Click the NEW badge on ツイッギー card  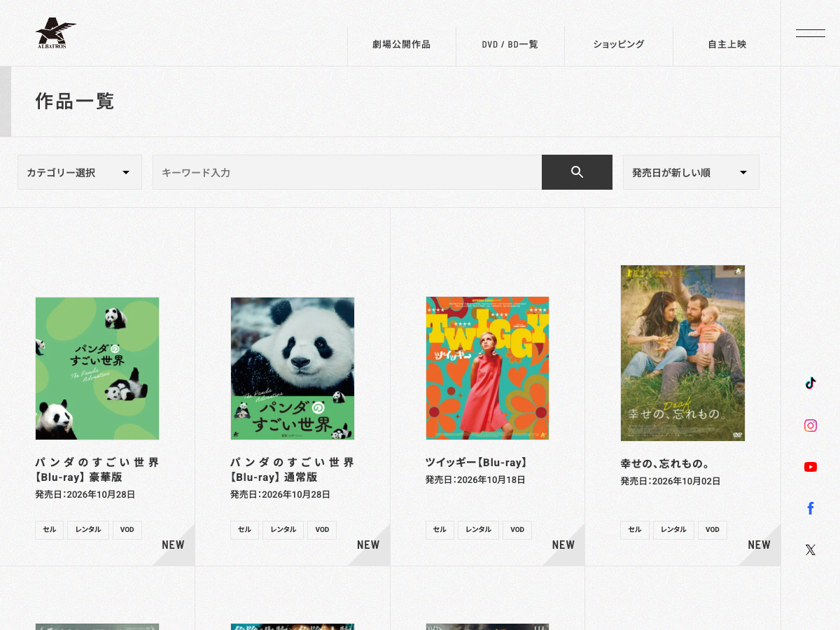[x=563, y=545]
